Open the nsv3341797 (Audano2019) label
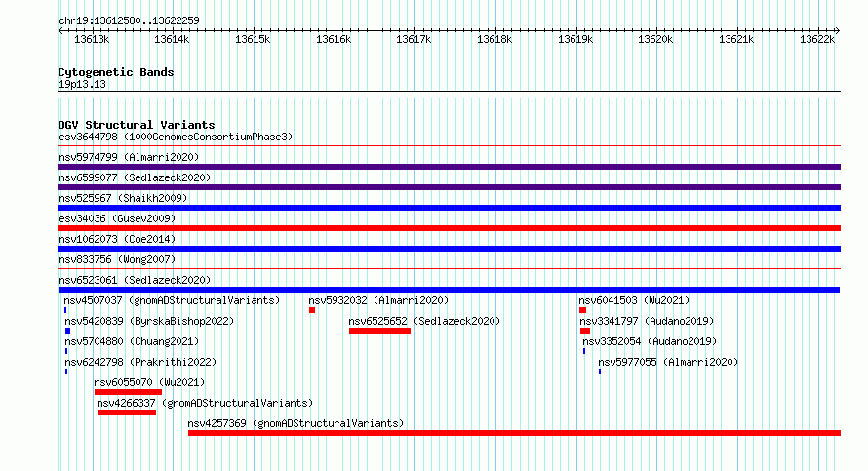 pos(648,321)
